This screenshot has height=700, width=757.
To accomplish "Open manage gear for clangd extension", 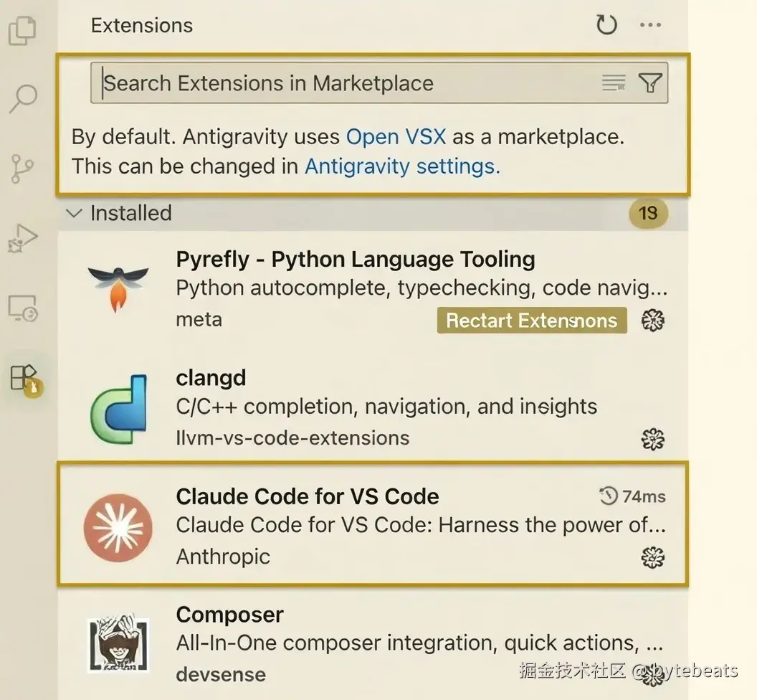I will pos(652,439).
